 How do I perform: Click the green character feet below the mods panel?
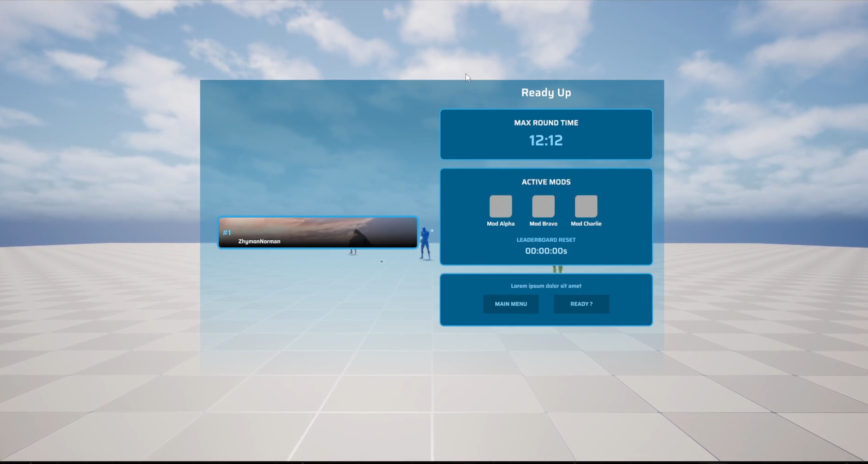(557, 269)
